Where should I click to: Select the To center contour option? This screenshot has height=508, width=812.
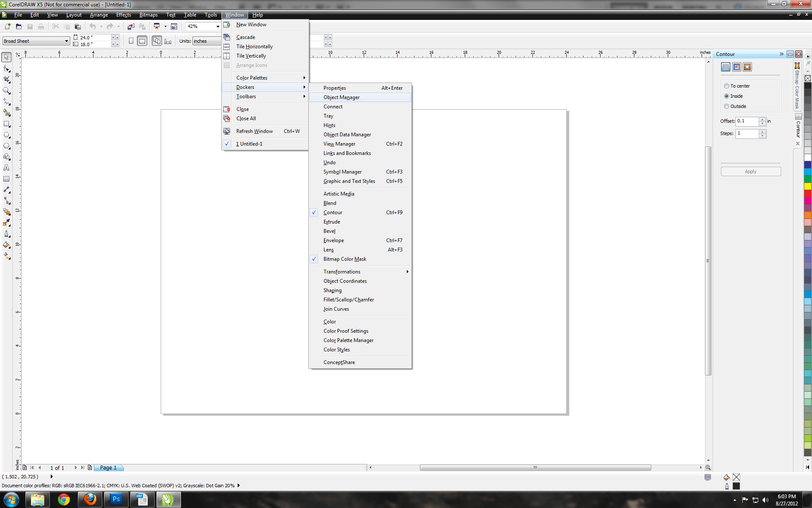[x=737, y=86]
